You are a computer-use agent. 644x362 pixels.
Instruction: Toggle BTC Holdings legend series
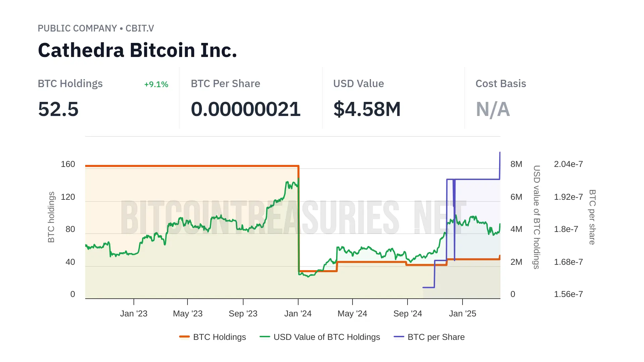219,337
